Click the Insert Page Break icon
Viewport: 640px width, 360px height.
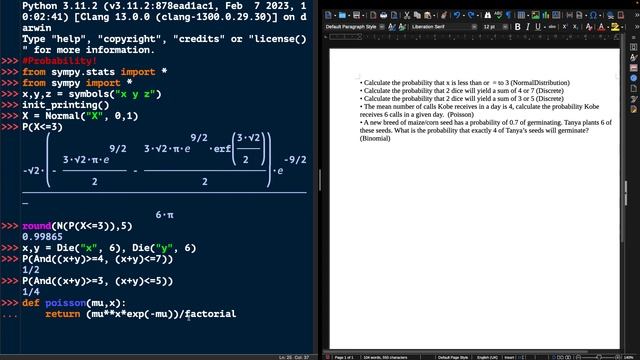coord(569,16)
